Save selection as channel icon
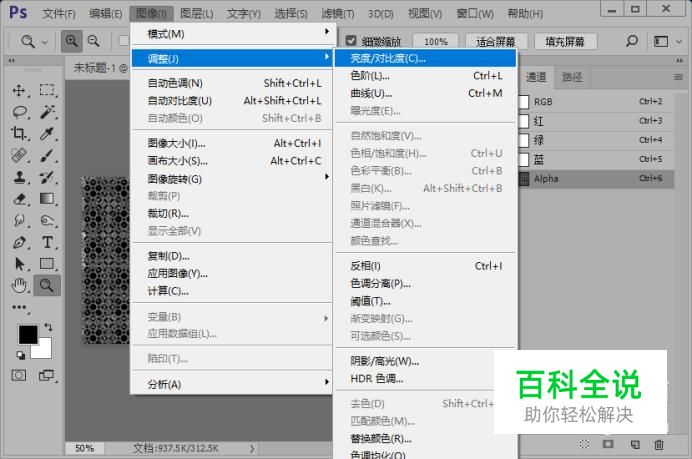The width and height of the screenshot is (692, 459). (x=608, y=444)
